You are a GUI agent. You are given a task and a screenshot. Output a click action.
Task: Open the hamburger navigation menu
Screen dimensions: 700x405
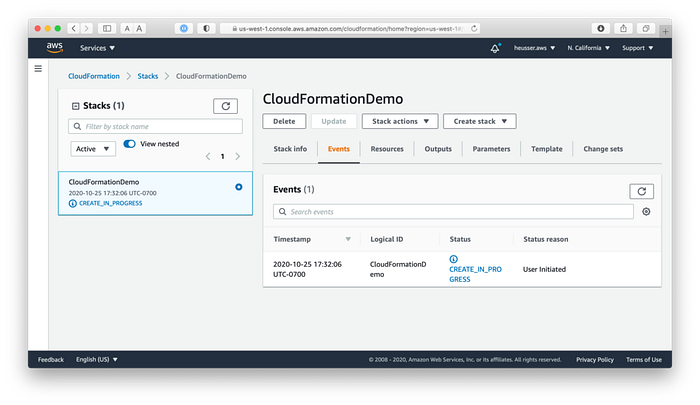[x=38, y=69]
